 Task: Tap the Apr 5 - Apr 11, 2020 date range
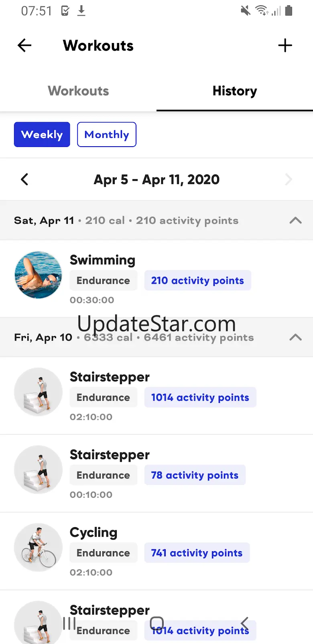click(x=156, y=179)
